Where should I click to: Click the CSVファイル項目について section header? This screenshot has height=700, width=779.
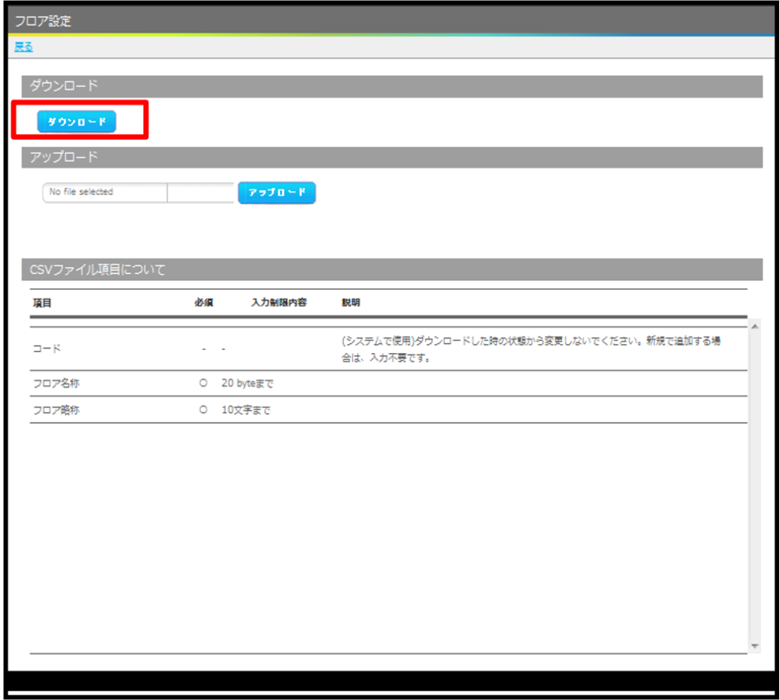point(392,269)
